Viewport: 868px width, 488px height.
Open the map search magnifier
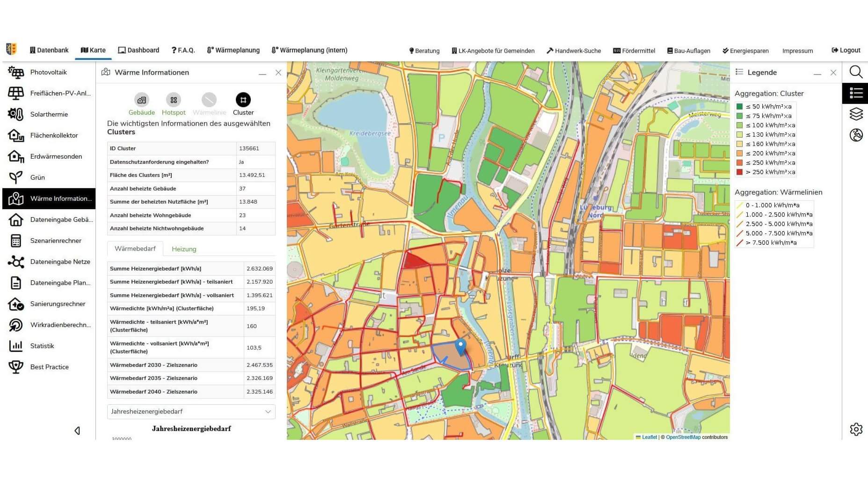click(856, 72)
